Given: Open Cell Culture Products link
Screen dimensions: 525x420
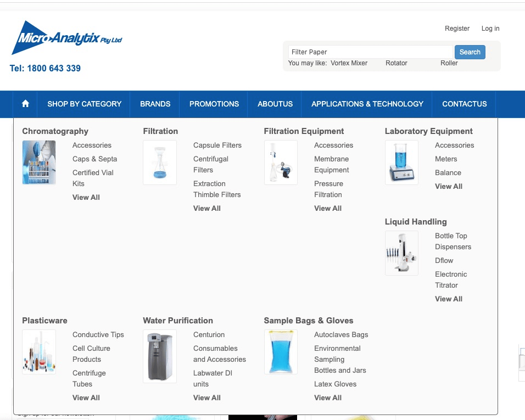Looking at the screenshot, I should (91, 354).
